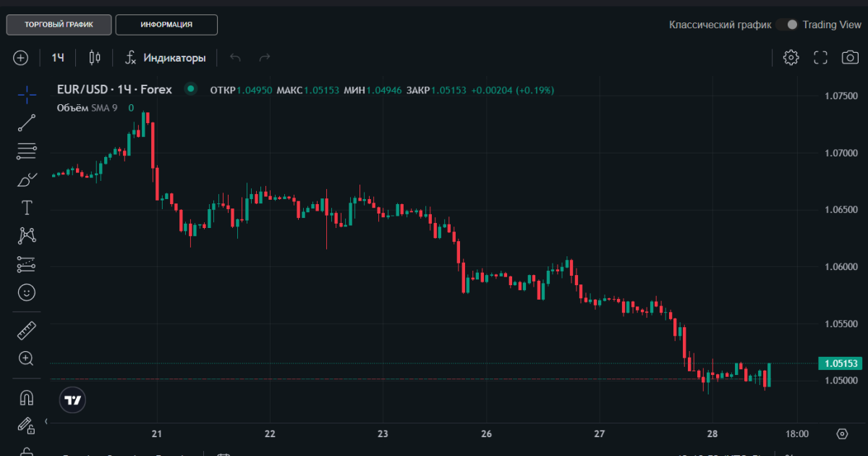Switch to the ИНФОРМАЦИЯ tab

click(x=166, y=25)
